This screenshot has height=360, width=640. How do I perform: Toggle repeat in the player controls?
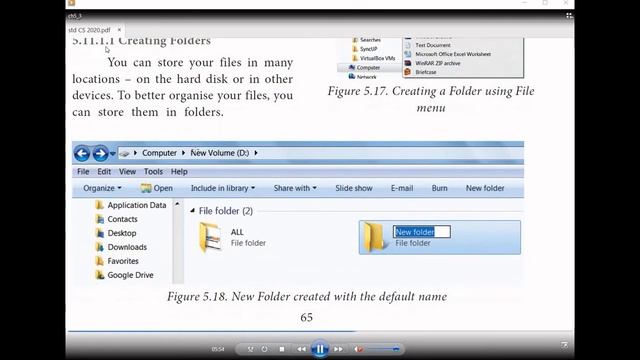point(264,349)
